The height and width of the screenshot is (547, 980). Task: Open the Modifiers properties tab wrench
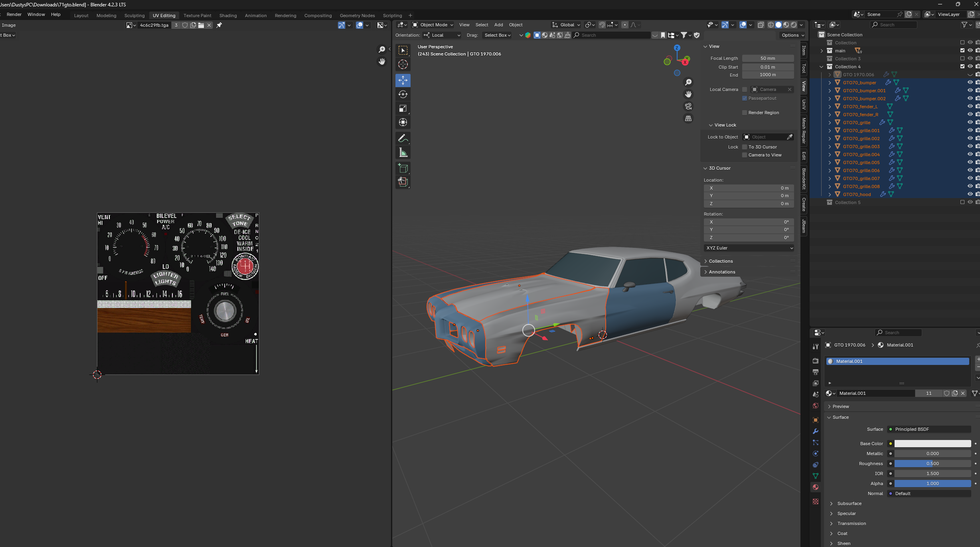click(816, 431)
